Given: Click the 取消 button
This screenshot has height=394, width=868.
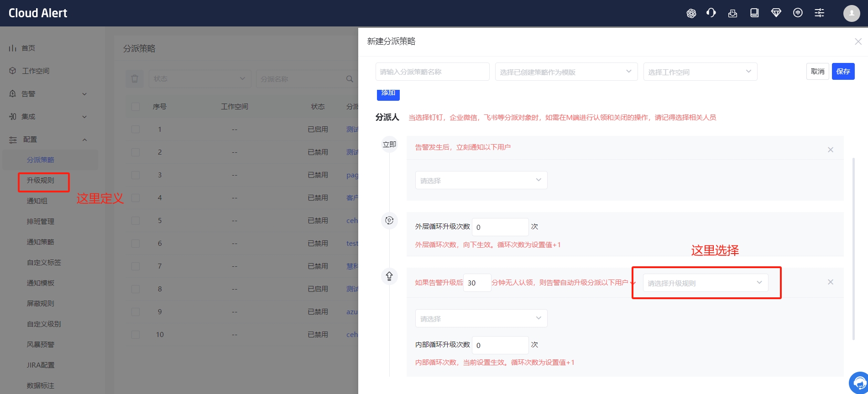Looking at the screenshot, I should coord(817,71).
